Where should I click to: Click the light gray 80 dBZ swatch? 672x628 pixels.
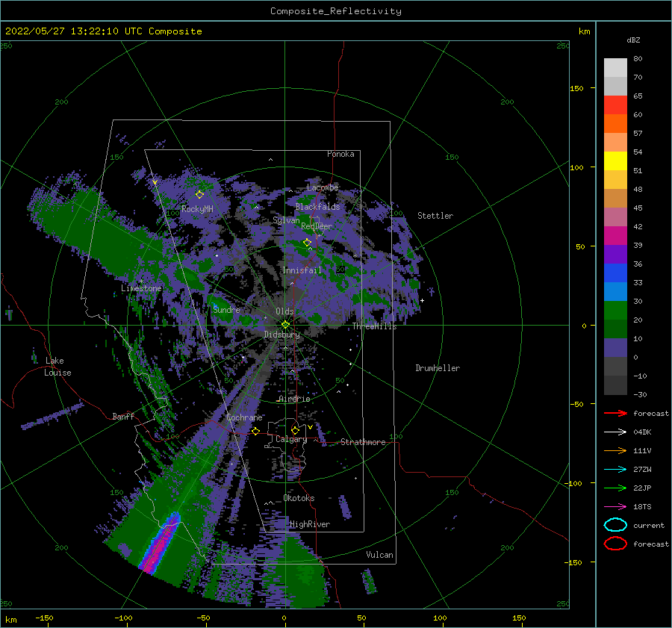coord(615,67)
